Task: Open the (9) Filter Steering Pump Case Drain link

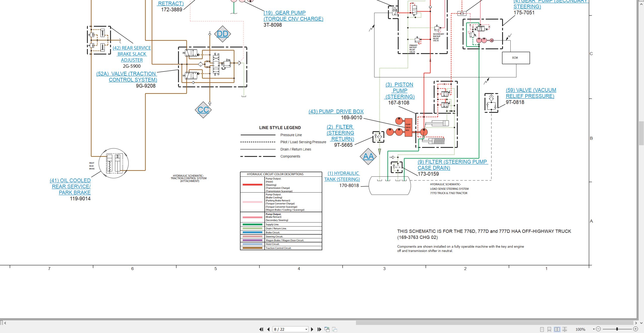Action: 453,165
